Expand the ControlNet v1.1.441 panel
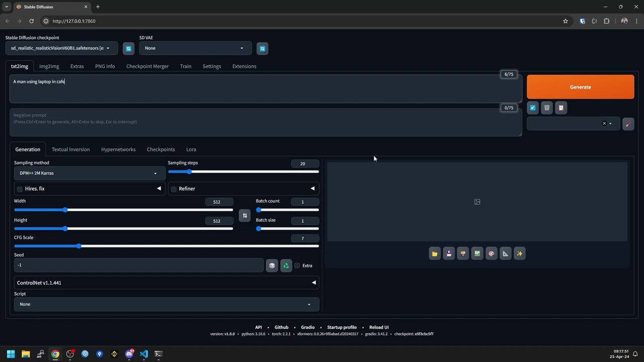 tap(167, 283)
